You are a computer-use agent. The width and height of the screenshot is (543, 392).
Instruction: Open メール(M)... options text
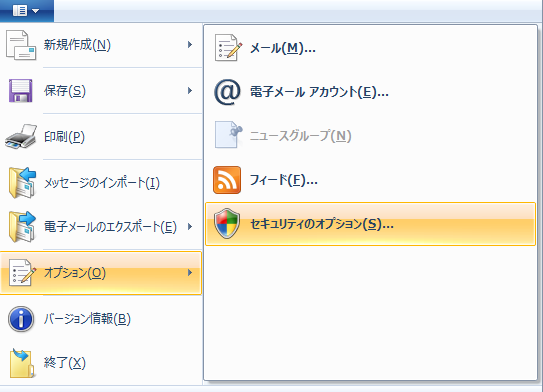(x=283, y=48)
